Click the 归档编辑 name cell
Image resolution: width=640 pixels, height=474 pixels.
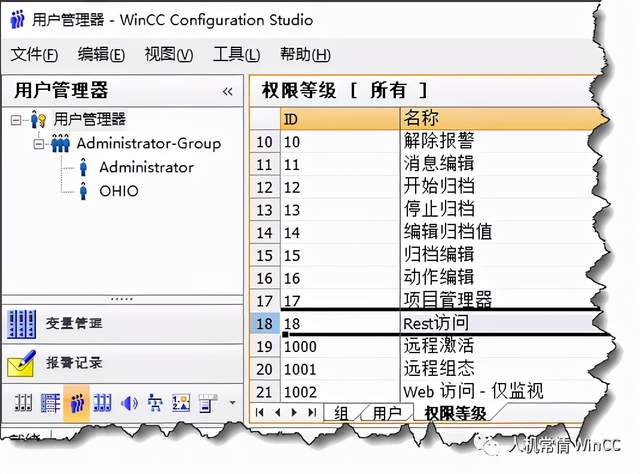click(x=501, y=256)
